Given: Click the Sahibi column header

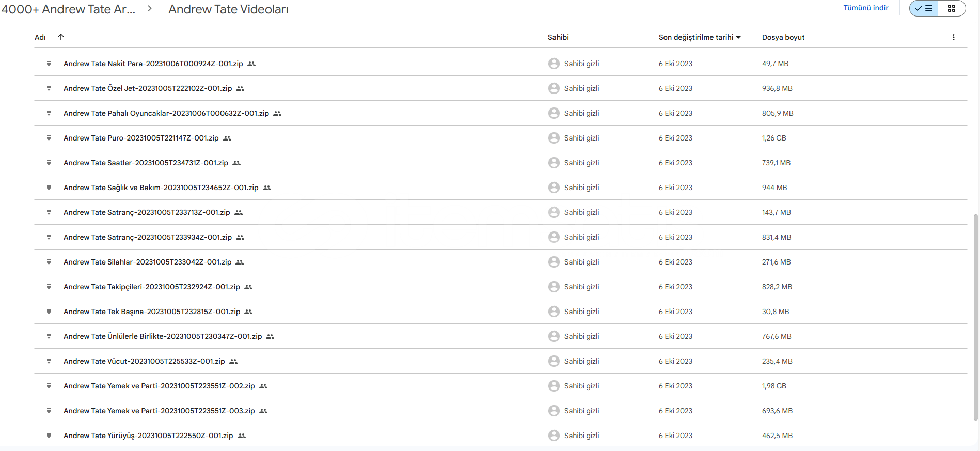Looking at the screenshot, I should pyautogui.click(x=558, y=37).
